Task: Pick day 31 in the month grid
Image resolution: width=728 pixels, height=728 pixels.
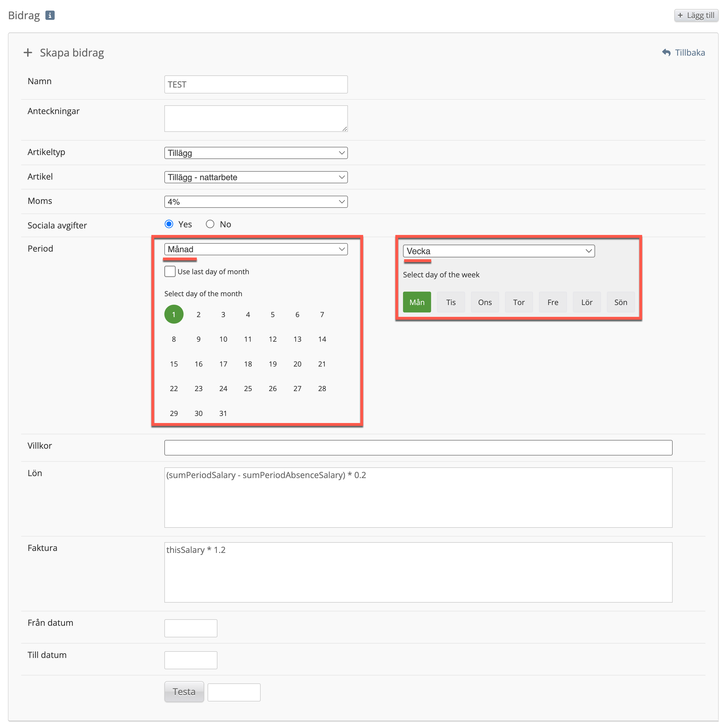Action: coord(223,413)
